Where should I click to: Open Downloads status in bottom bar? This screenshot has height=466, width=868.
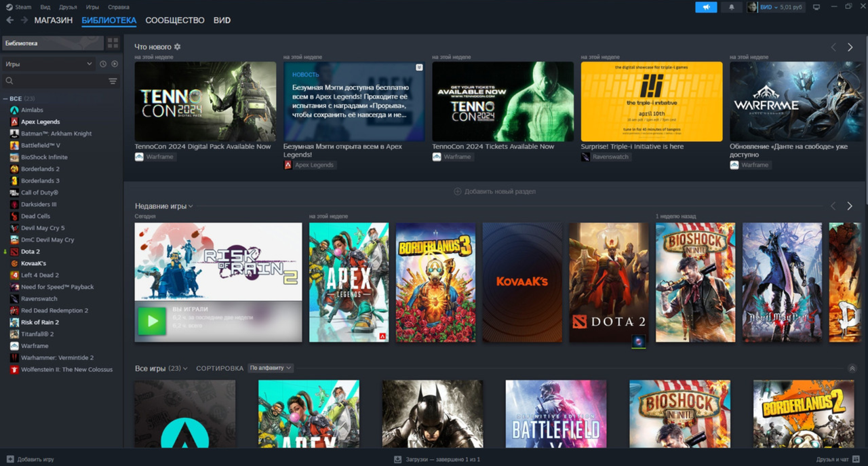pos(437,459)
